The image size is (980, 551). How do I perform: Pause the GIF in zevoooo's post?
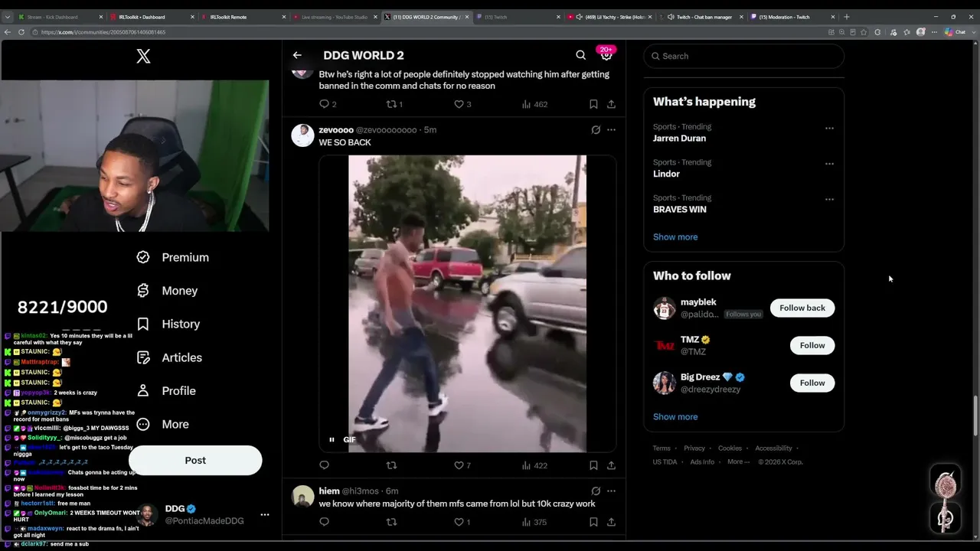(x=332, y=439)
